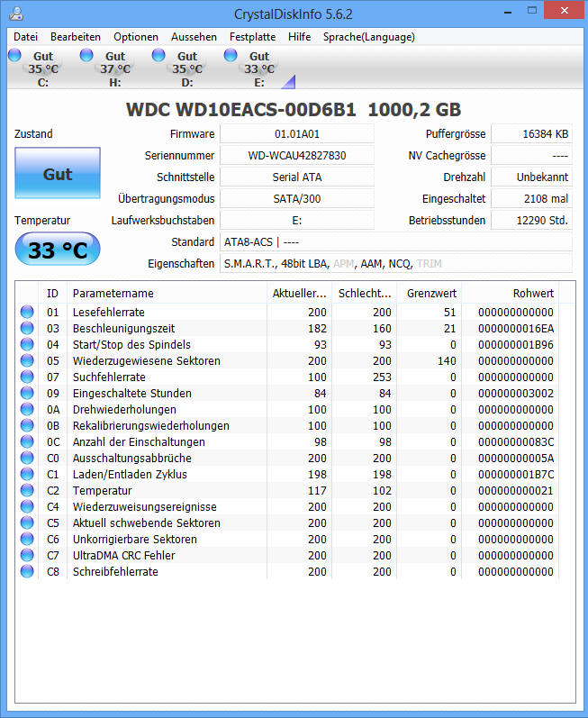Image resolution: width=588 pixels, height=718 pixels.
Task: Click status orb for Wiederzuweisungsereignisse row
Action: coord(27,506)
